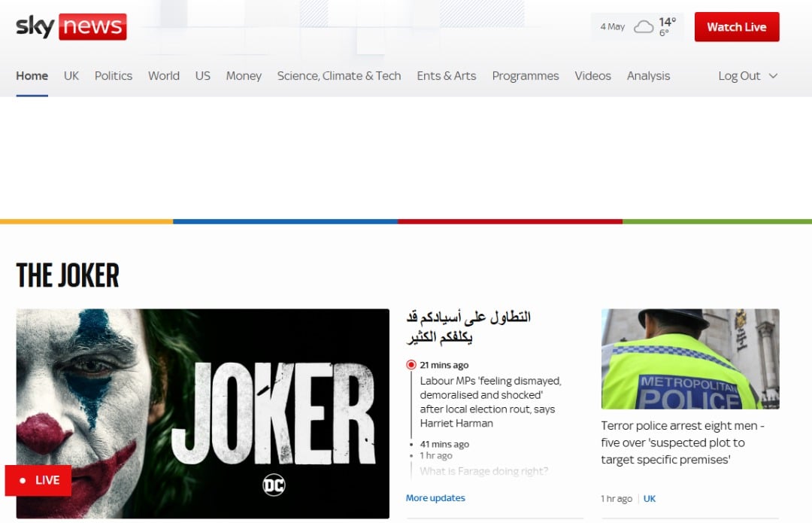Open the 'What is Farage doing right?' update

coord(483,471)
